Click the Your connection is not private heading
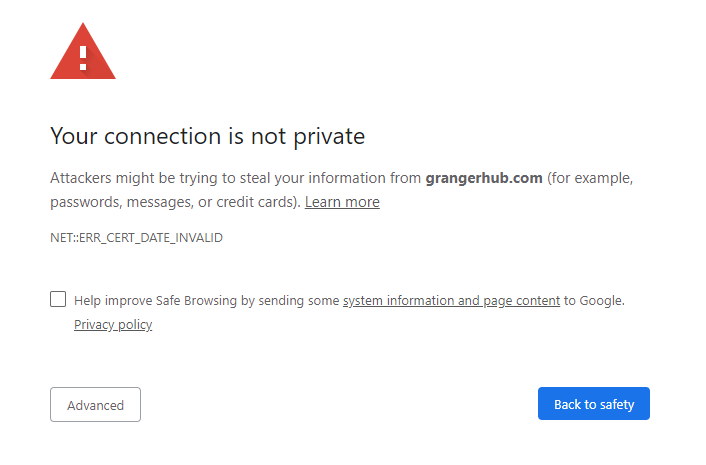The width and height of the screenshot is (706, 465). 207,135
